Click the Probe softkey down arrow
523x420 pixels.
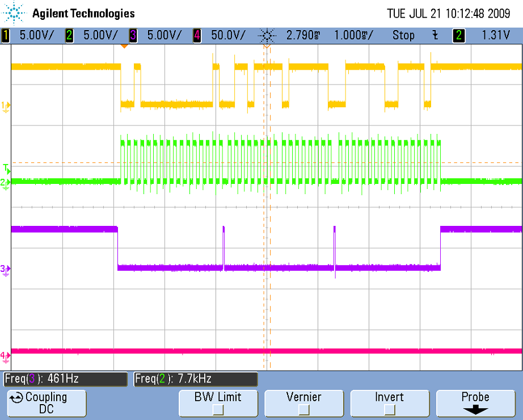476,409
